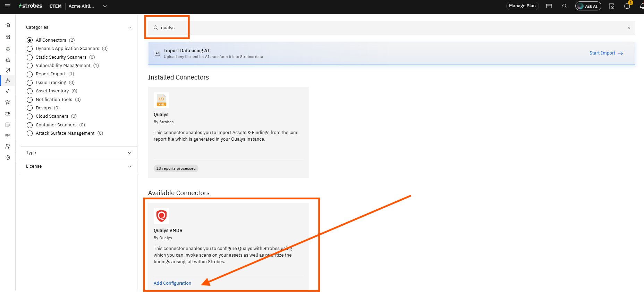Screen dimensions: 644x292
Task: Open the billing card icon in the top bar
Action: point(549,6)
